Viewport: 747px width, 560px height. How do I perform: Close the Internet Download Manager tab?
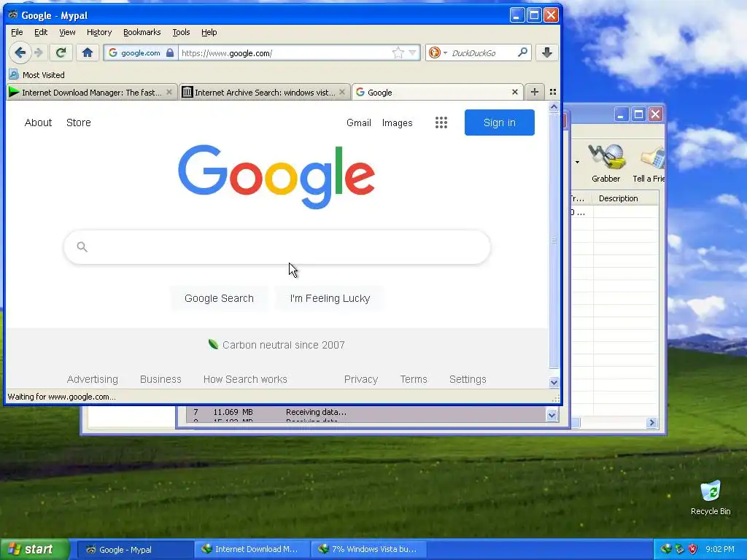tap(169, 92)
